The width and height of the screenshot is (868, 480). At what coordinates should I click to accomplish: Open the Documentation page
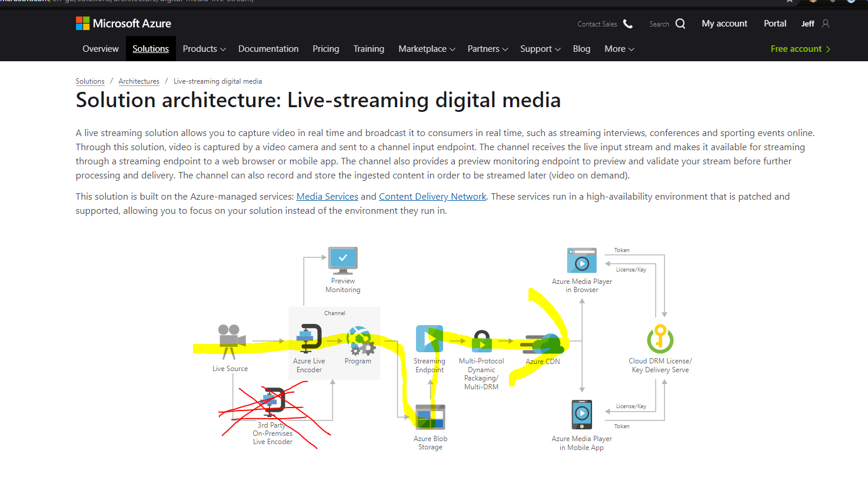268,49
